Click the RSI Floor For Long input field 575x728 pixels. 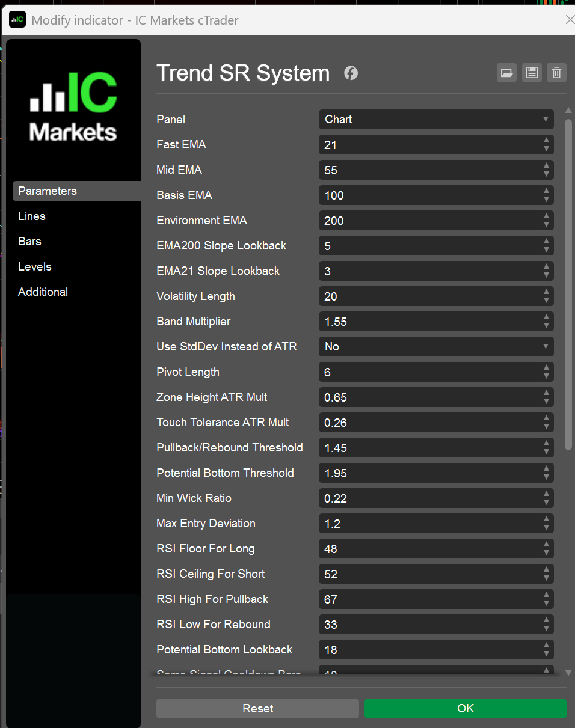428,548
